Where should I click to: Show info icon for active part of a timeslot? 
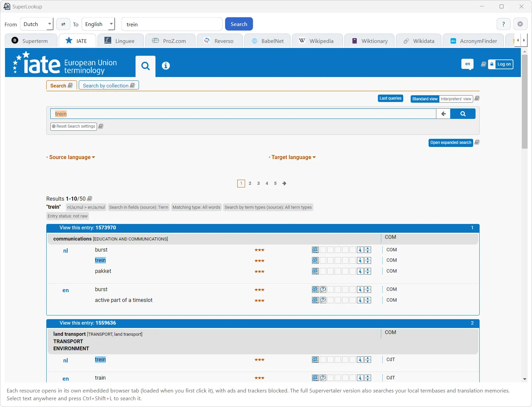360,300
